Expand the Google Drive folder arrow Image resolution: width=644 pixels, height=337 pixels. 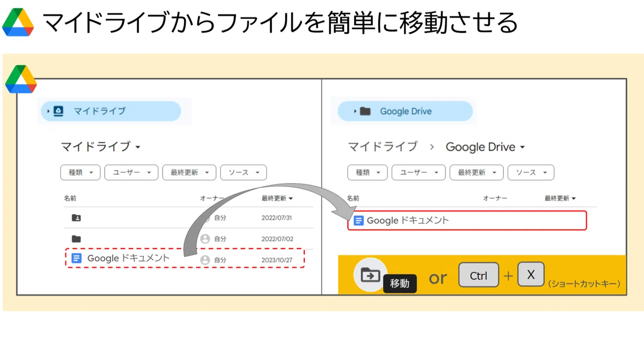(x=355, y=111)
